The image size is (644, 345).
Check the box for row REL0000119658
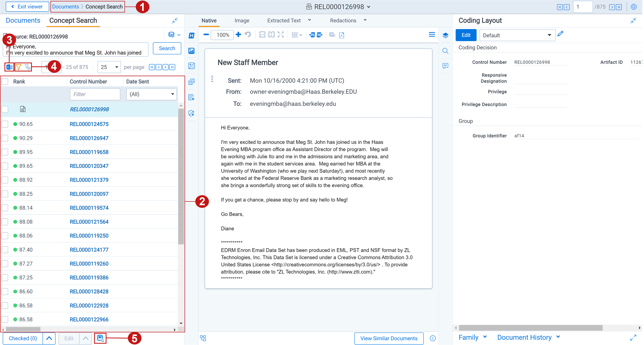5,152
